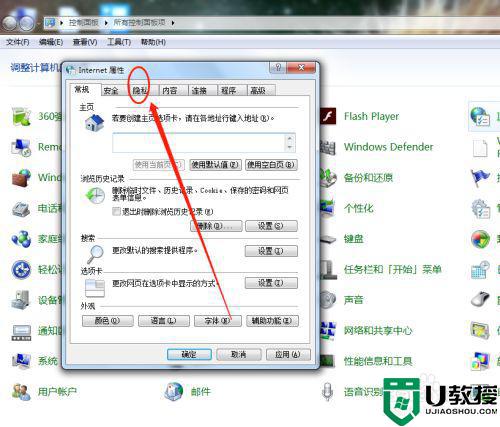Switch to the 隐私 tab
The height and width of the screenshot is (427, 500).
(140, 90)
